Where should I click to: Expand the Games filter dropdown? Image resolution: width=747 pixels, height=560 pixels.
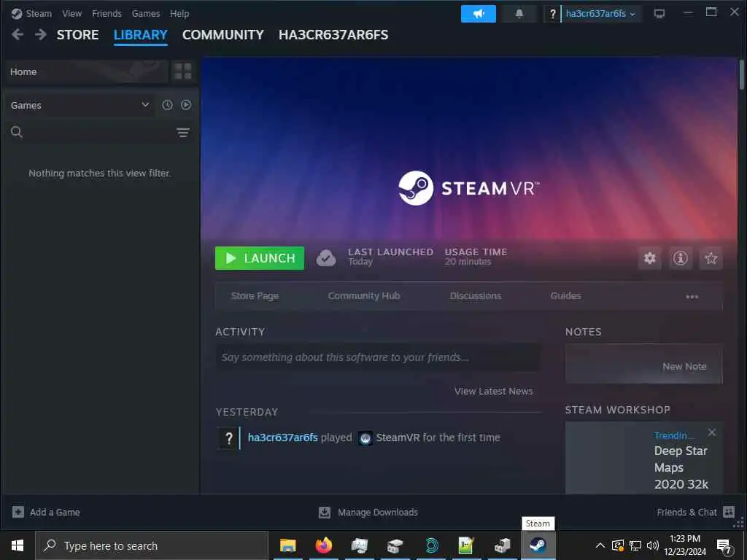pos(80,105)
